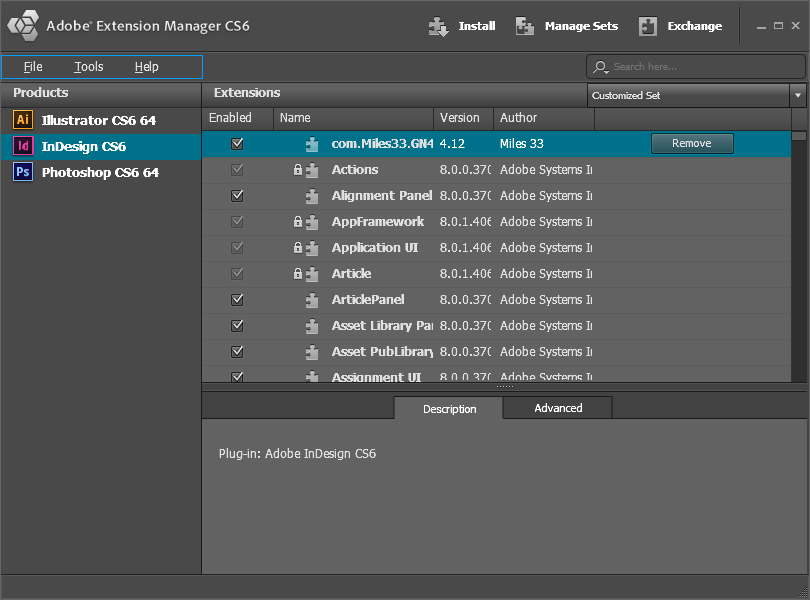Click the plug-in icon for Asset Library Panel
The height and width of the screenshot is (600, 810).
tap(311, 326)
